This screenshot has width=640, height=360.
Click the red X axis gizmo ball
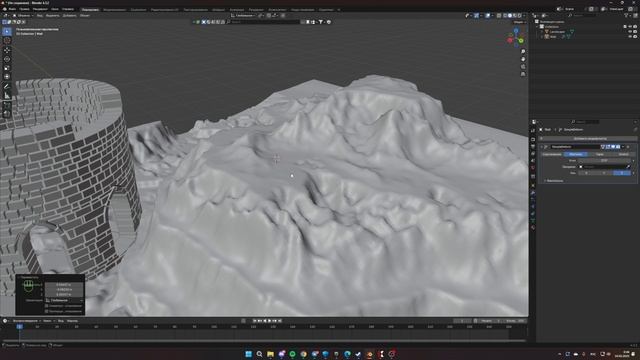510,40
